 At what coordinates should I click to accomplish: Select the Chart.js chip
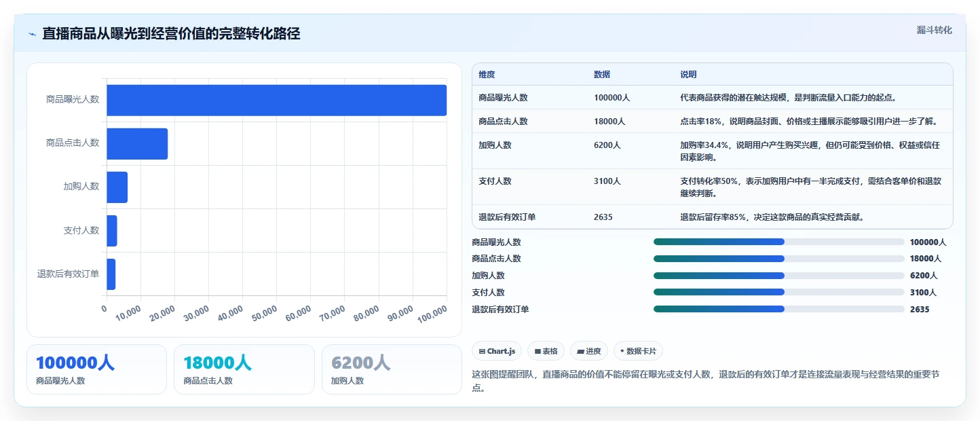(497, 351)
